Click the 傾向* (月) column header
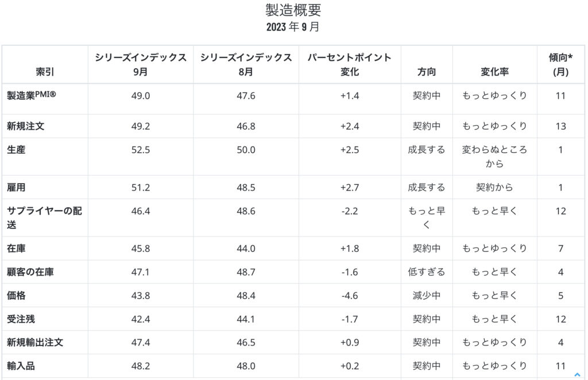588x380 pixels. 560,64
